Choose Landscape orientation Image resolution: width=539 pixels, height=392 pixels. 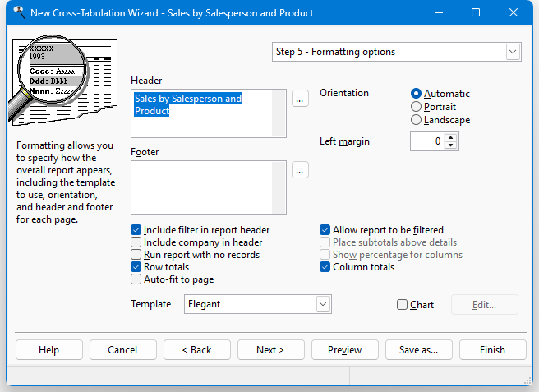tap(417, 120)
